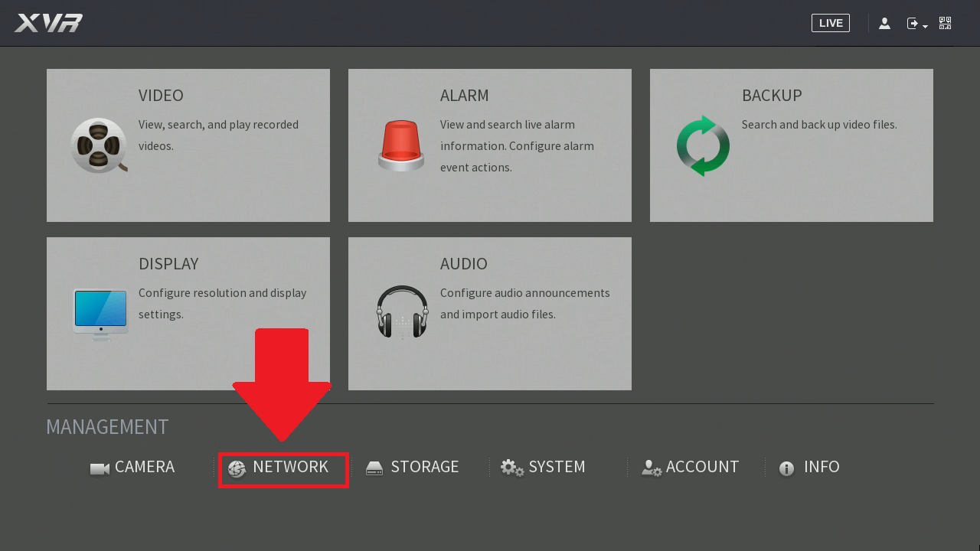Open CAMERA management via the camcorder icon
980x551 pixels.
(98, 468)
